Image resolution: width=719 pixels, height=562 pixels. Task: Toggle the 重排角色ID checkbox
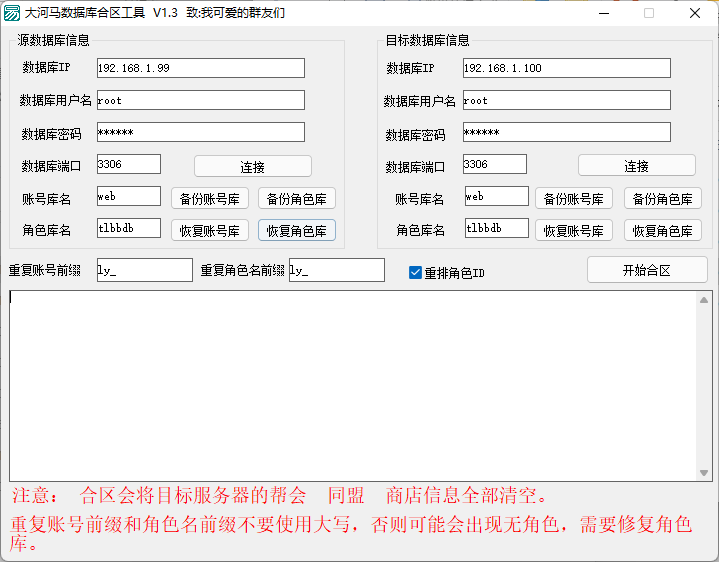[416, 272]
